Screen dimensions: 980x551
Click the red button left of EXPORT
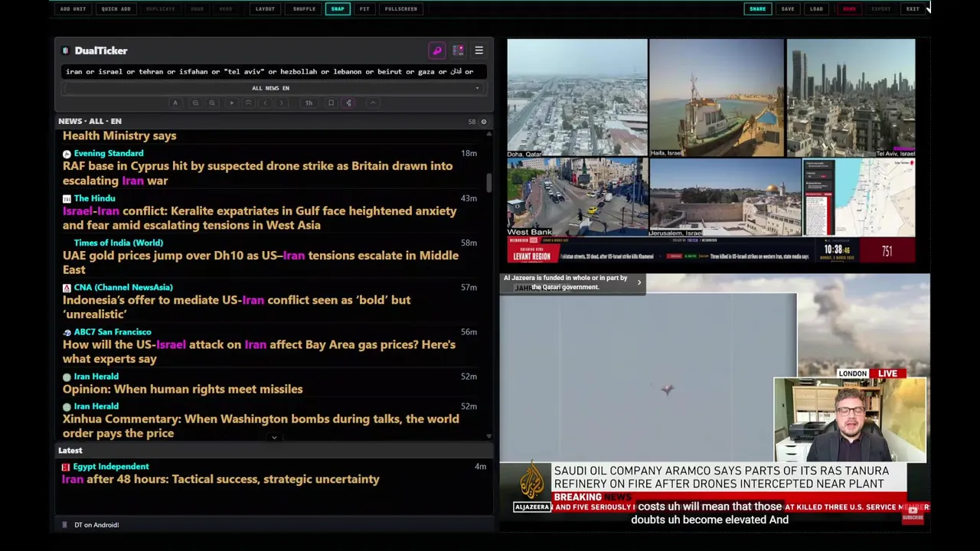849,9
